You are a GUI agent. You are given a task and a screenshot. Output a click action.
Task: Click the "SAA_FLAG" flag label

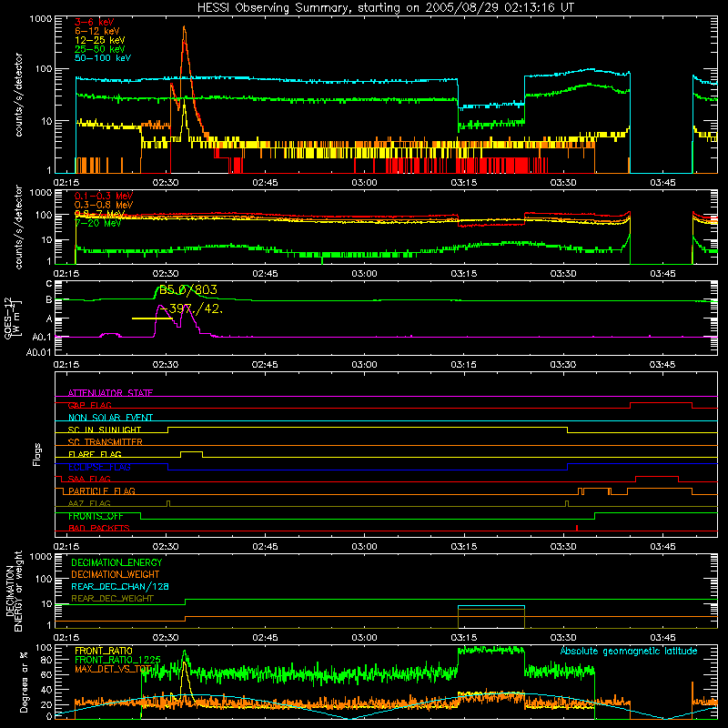(x=89, y=479)
